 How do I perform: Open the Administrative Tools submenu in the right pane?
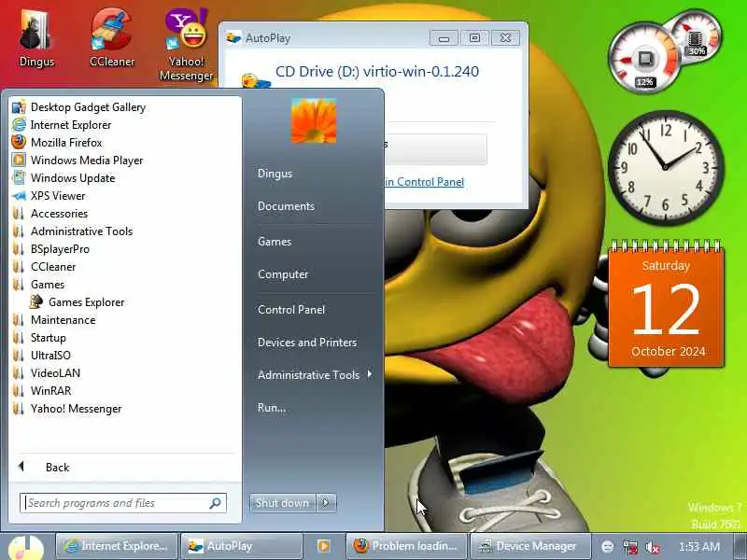tap(315, 375)
